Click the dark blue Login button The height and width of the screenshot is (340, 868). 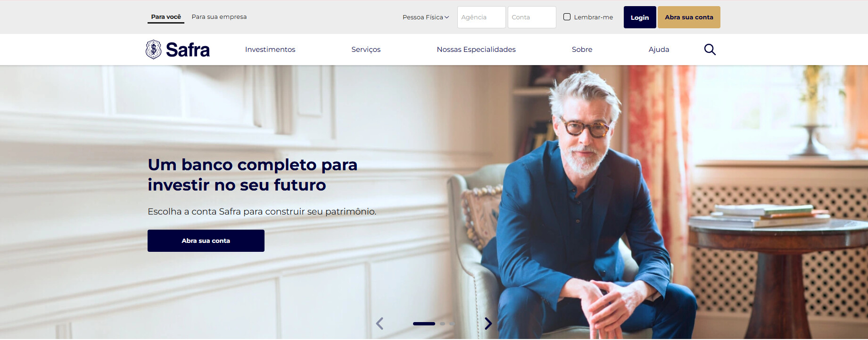tap(640, 17)
